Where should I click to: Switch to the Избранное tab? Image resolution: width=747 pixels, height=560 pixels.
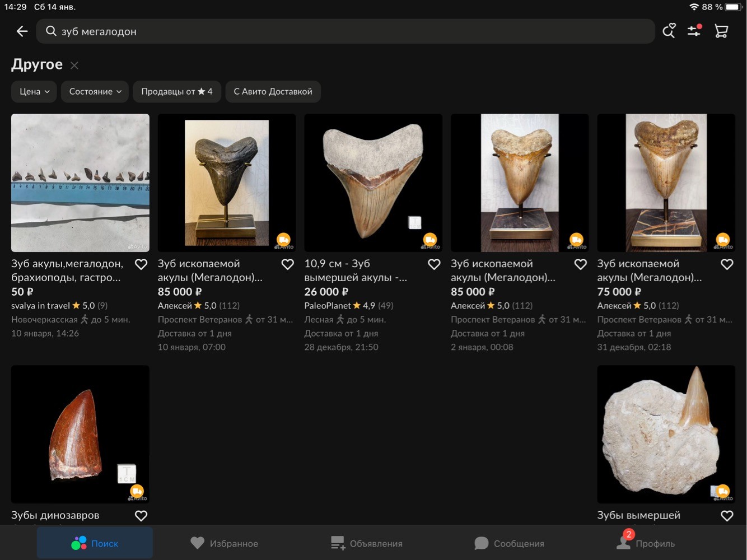click(224, 543)
